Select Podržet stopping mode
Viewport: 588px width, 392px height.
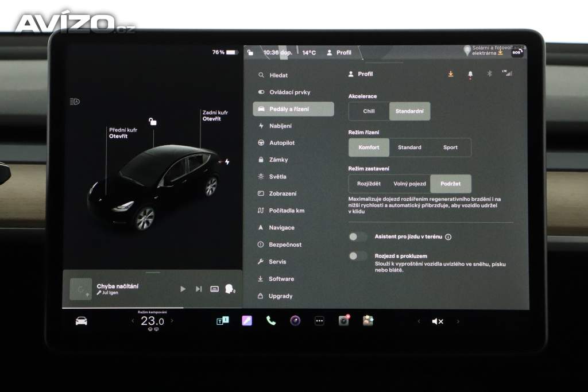450,184
